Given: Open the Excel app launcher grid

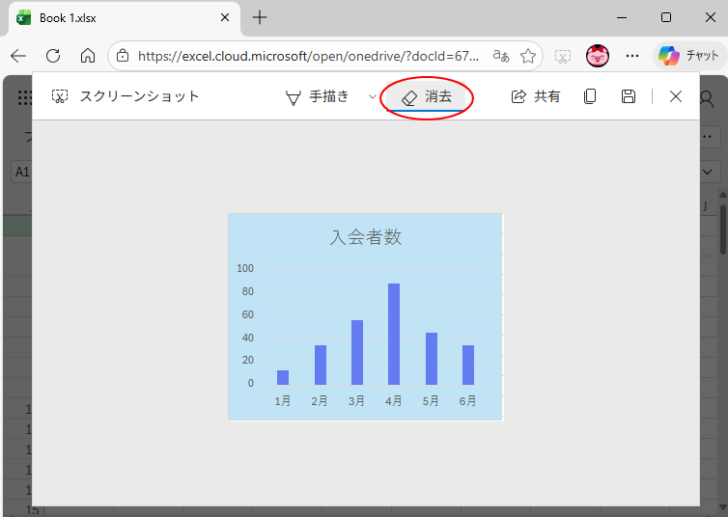Looking at the screenshot, I should tap(24, 97).
